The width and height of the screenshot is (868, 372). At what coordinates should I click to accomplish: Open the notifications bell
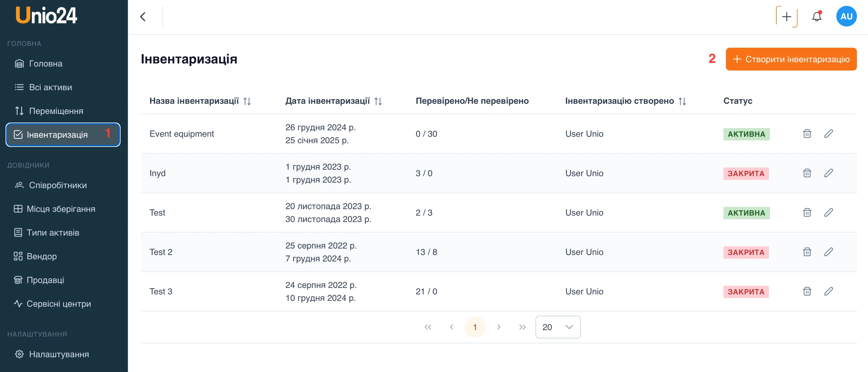tap(816, 16)
